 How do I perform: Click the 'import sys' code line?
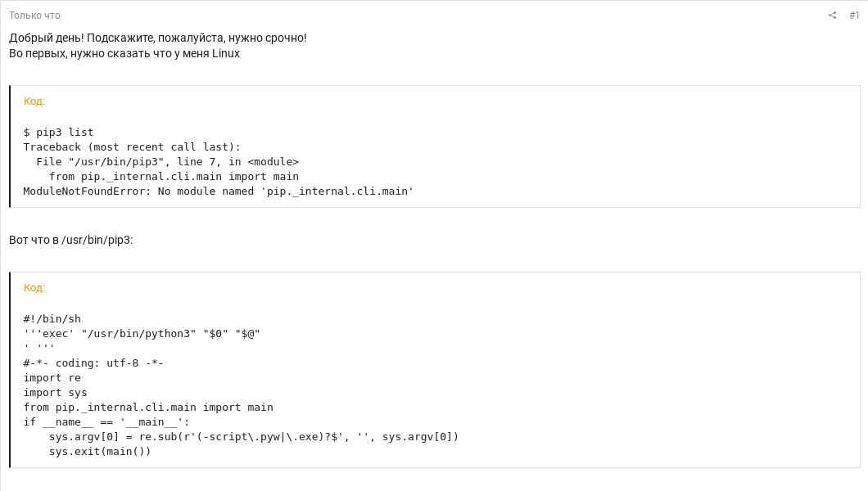(x=56, y=393)
